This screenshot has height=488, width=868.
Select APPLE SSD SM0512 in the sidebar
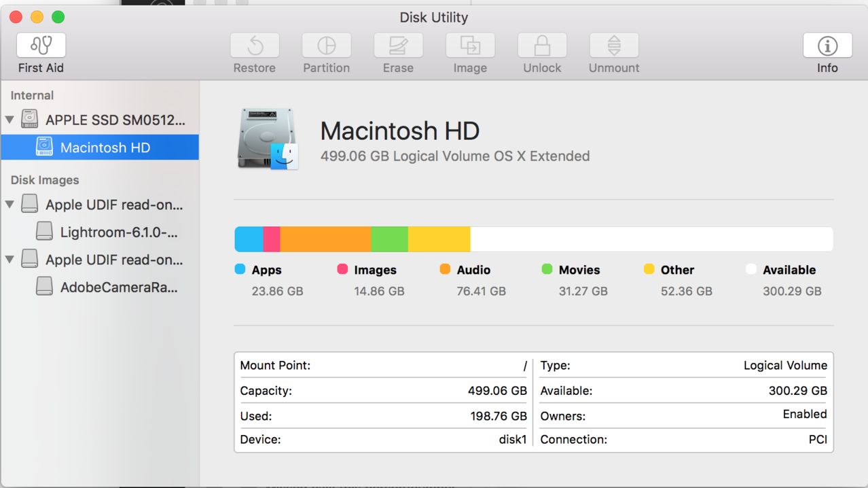coord(99,120)
